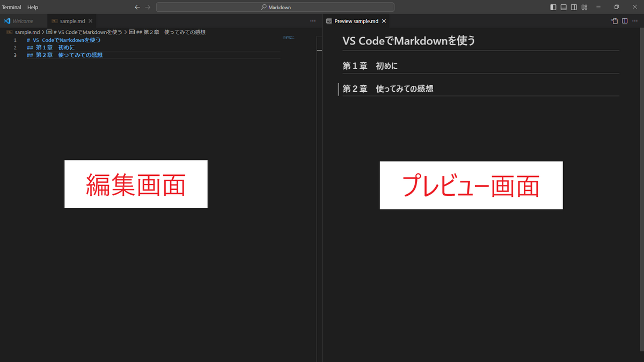
Task: Open the Help menu
Action: point(32,7)
